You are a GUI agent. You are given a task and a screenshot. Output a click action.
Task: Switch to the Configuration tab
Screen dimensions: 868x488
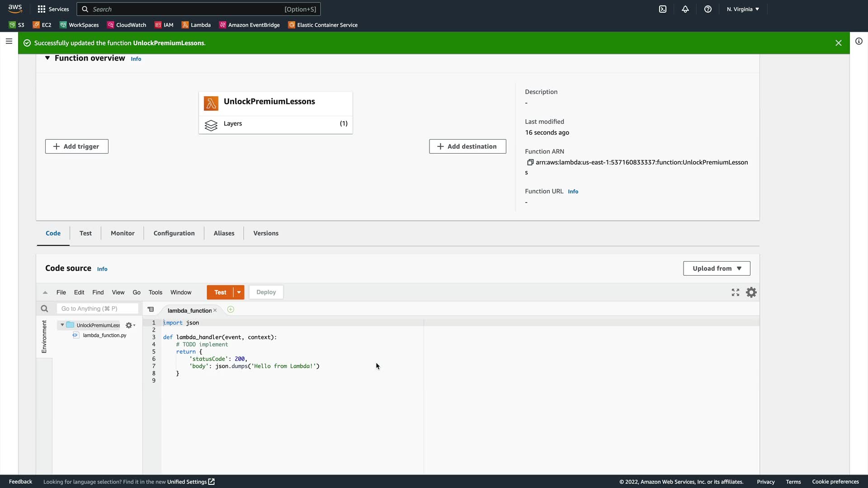[x=174, y=233]
